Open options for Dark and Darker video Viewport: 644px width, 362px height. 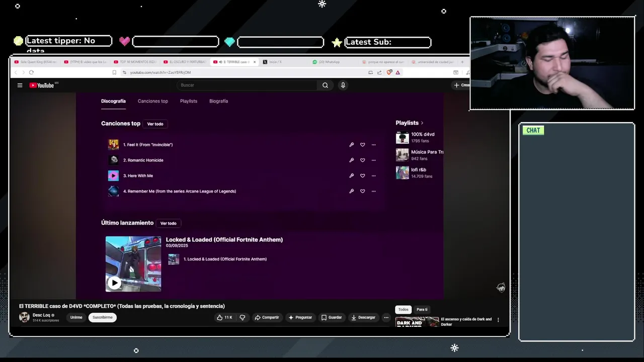tap(498, 320)
